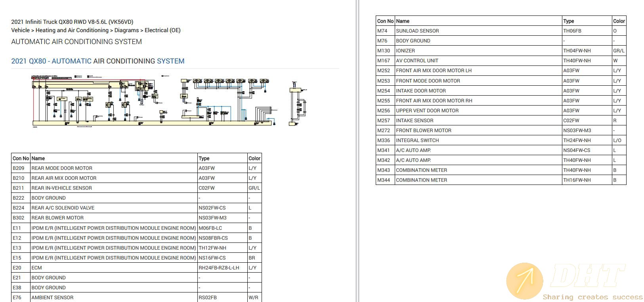Click the '2021 QX80 - AUTOMATIC AIR CONDITIONING SYSTEM' heading
Screen dimensions: 644x302
click(98, 61)
